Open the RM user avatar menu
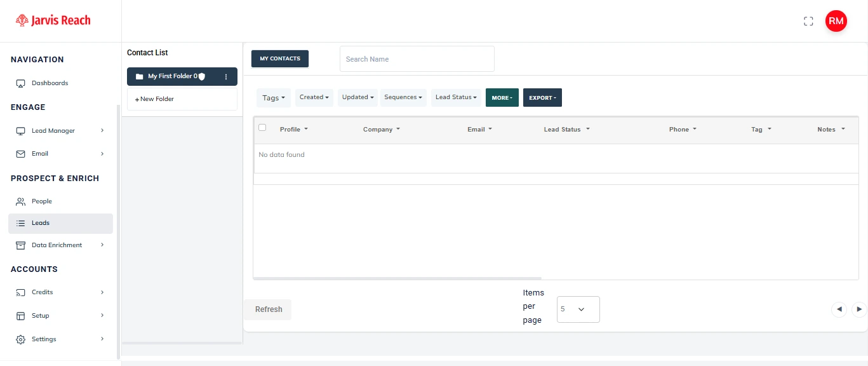Image resolution: width=868 pixels, height=366 pixels. [x=836, y=21]
